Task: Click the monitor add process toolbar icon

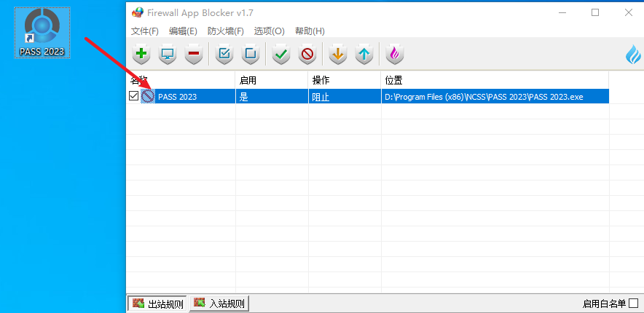Action: pos(168,55)
